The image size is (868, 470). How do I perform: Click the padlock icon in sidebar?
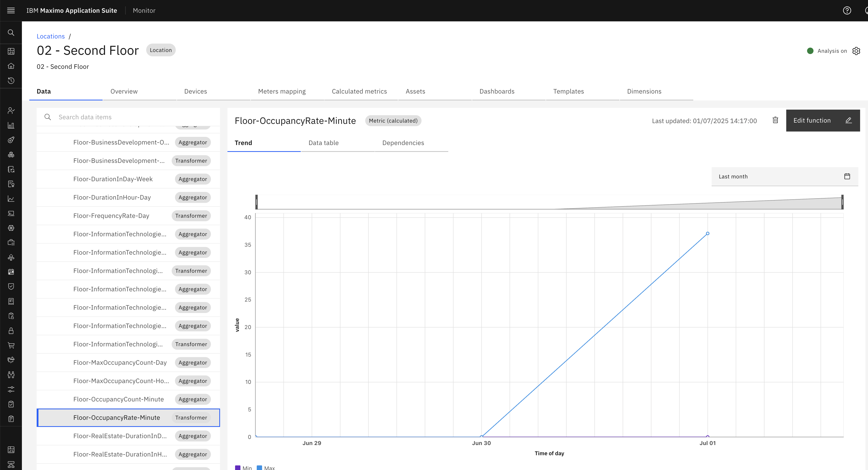(x=11, y=331)
